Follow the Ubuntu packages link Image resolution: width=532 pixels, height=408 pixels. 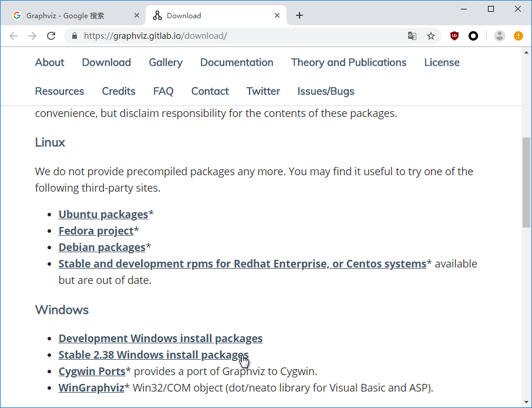[103, 215]
